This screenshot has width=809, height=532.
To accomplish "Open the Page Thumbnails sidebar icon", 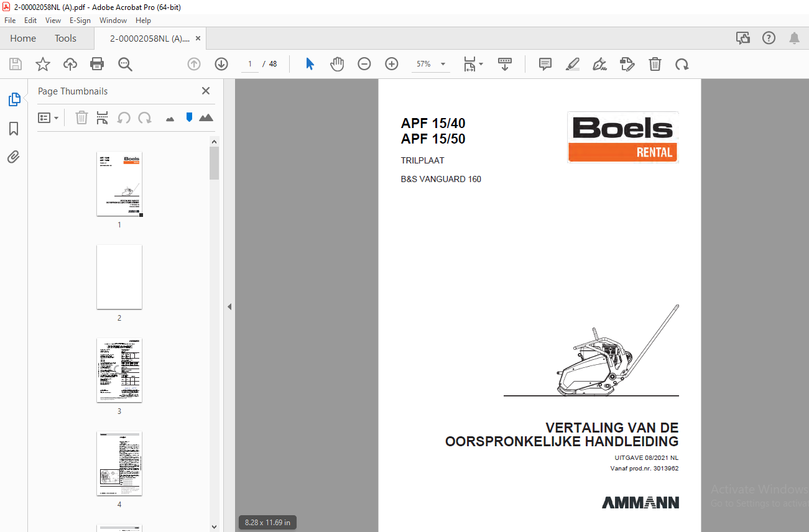I will click(14, 99).
